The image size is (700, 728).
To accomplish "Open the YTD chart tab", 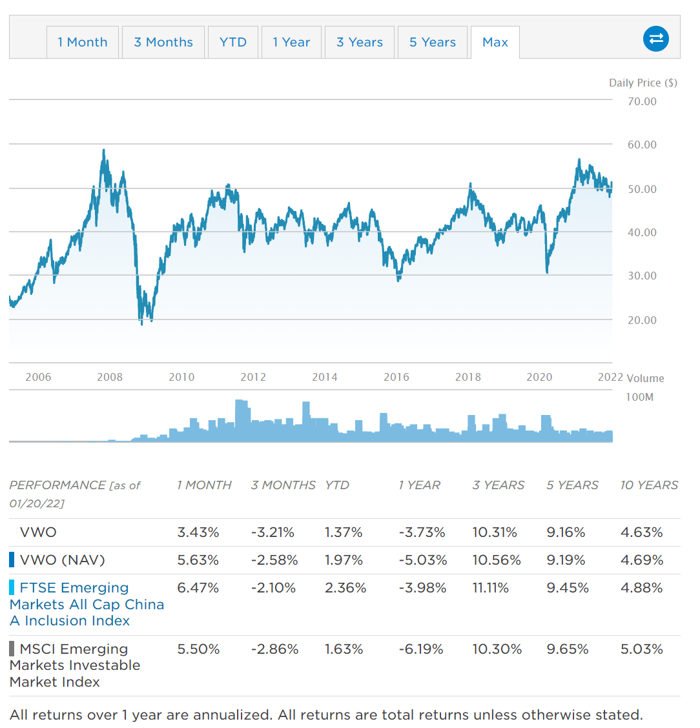I will (x=233, y=42).
